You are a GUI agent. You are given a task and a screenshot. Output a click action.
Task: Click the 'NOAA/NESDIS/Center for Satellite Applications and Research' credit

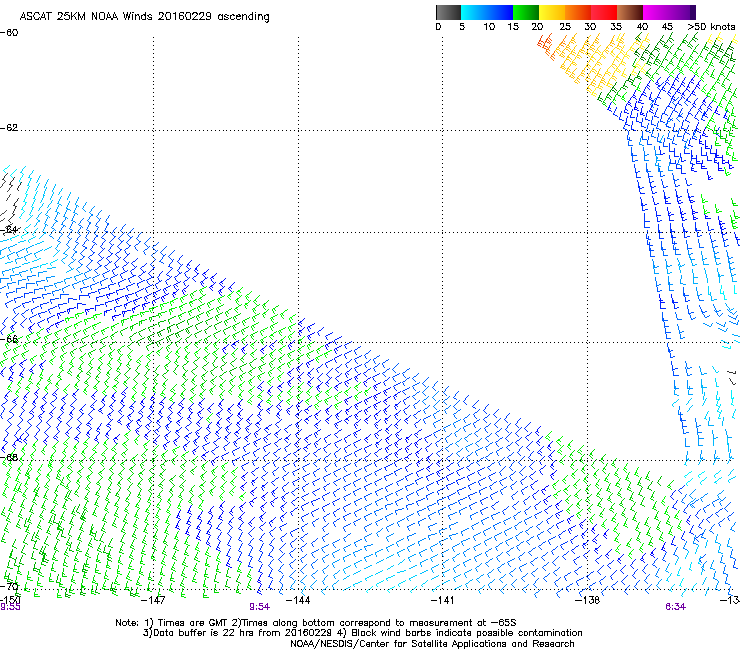click(x=432, y=644)
